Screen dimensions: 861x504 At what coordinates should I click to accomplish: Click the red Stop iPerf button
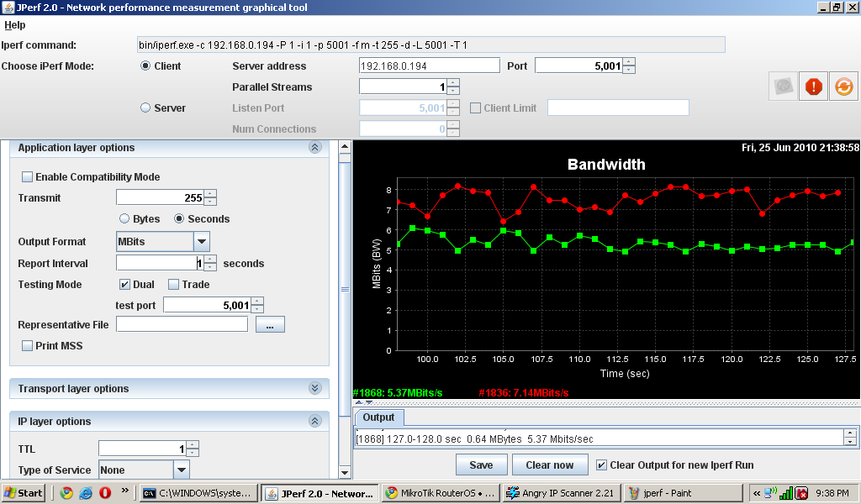coord(813,87)
